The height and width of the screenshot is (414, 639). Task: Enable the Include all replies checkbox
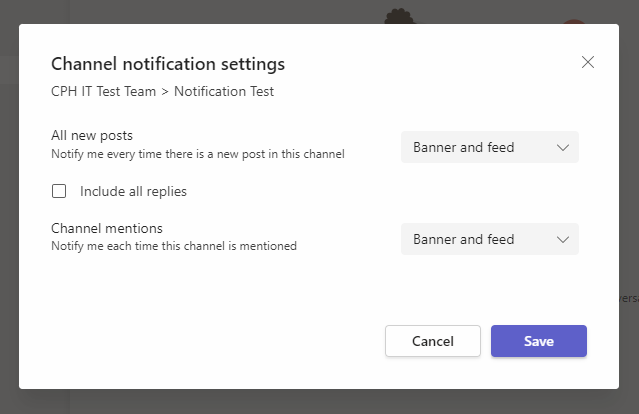pyautogui.click(x=59, y=191)
